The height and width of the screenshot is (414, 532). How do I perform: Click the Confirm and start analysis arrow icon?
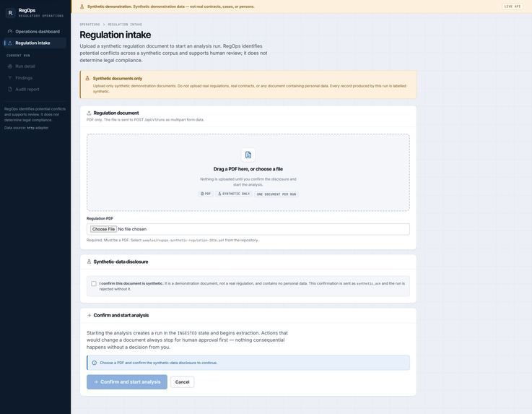(x=89, y=315)
